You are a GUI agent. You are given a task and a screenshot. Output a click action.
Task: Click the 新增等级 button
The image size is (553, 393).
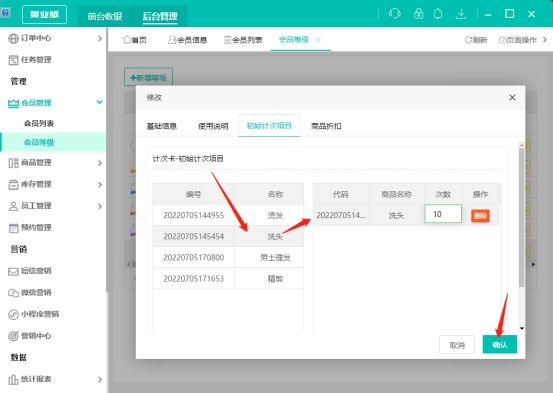click(x=148, y=77)
